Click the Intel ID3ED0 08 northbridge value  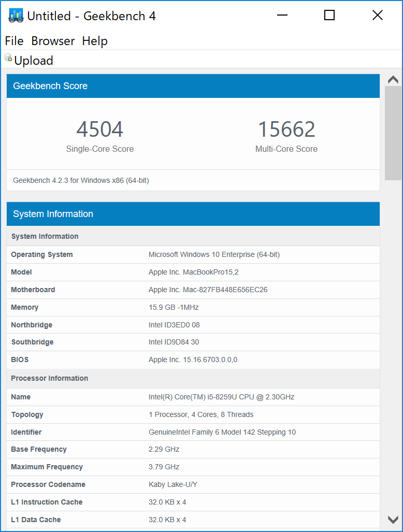pyautogui.click(x=174, y=325)
